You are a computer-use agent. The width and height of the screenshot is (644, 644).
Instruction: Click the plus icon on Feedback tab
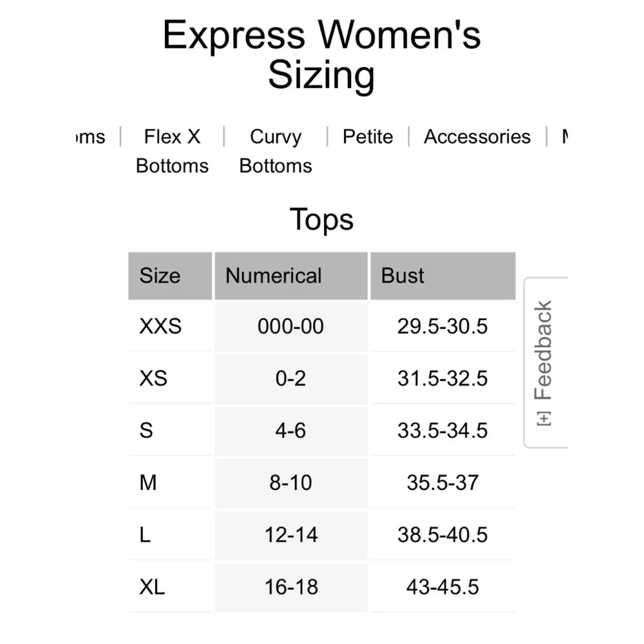(545, 418)
